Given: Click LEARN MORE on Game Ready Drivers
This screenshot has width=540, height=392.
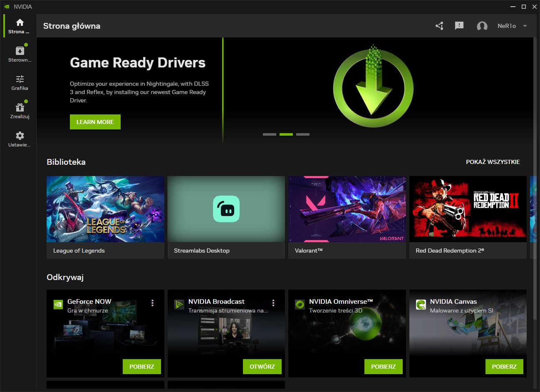Looking at the screenshot, I should click(95, 122).
